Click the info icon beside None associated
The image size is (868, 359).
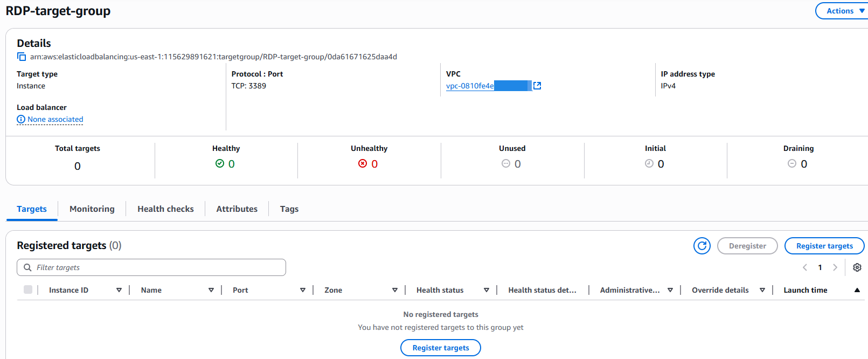(x=21, y=119)
